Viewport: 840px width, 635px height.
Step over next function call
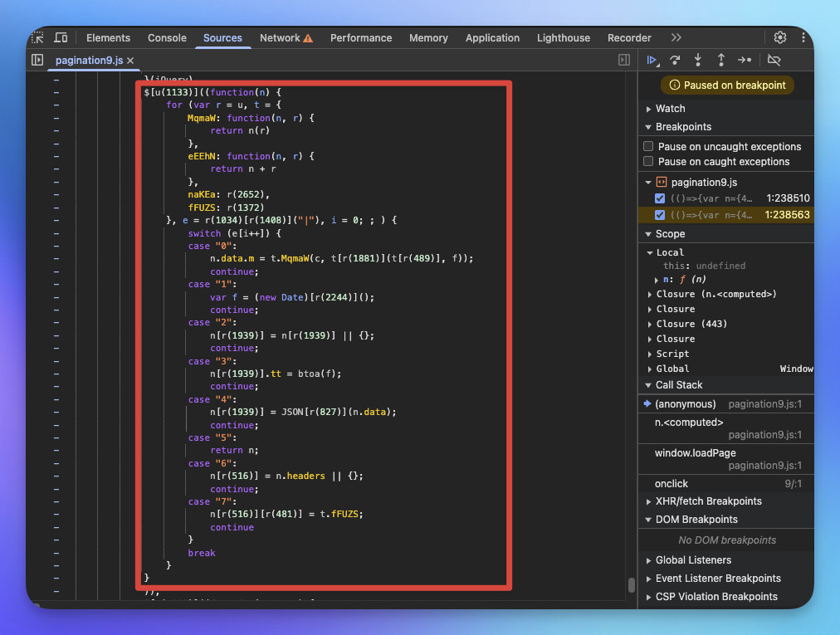pyautogui.click(x=675, y=60)
